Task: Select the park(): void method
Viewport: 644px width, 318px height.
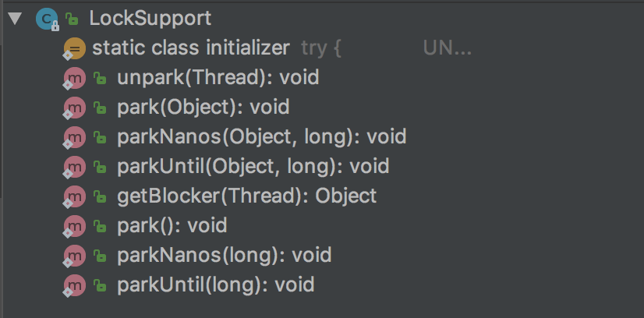Action: [x=172, y=226]
